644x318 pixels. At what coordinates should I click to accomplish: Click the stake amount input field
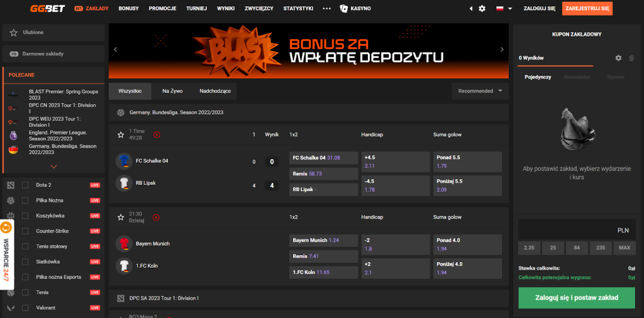tap(577, 230)
